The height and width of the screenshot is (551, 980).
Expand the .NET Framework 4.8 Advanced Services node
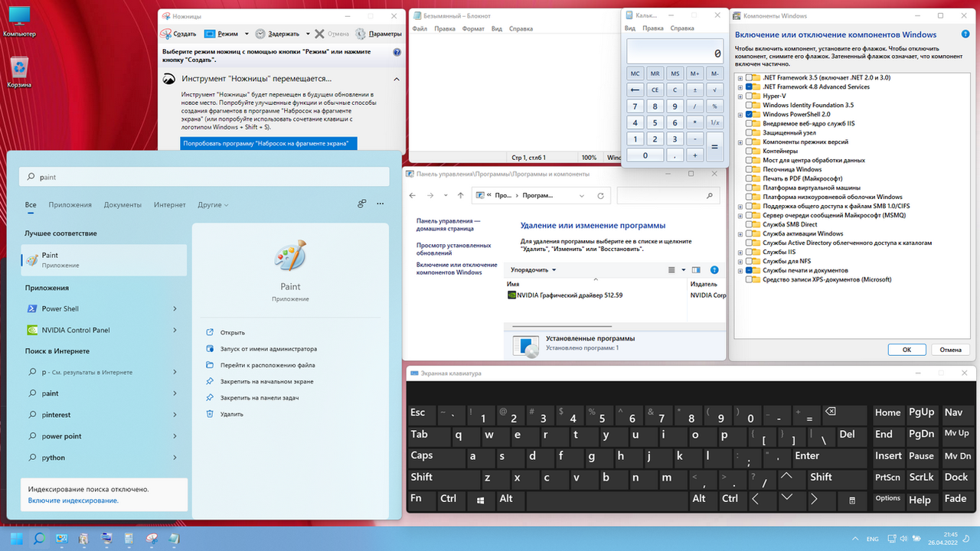(740, 87)
